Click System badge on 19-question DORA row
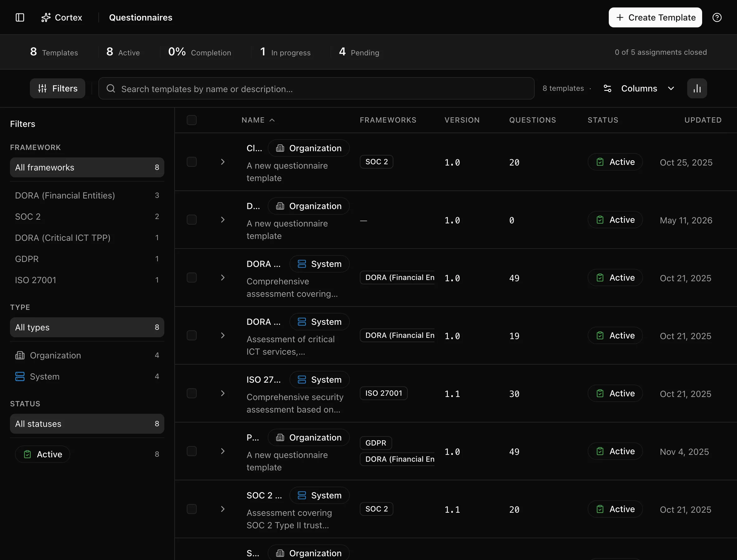This screenshot has height=560, width=737. tap(319, 322)
